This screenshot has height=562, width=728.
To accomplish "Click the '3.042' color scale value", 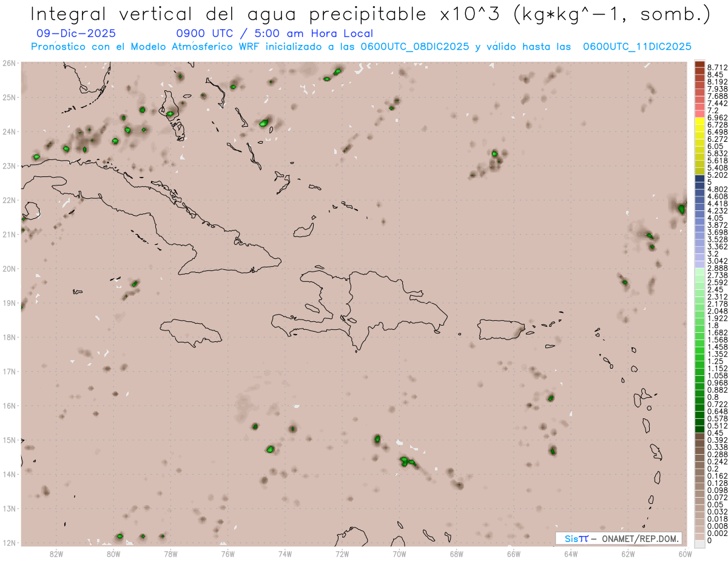I will click(717, 261).
